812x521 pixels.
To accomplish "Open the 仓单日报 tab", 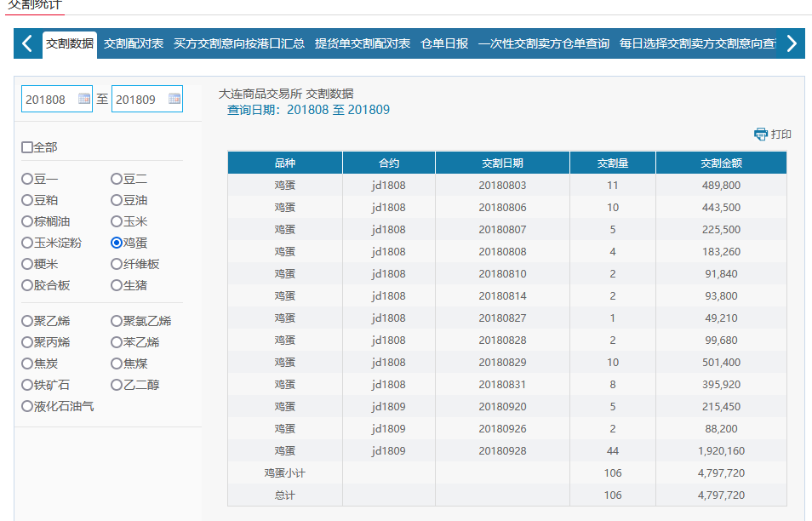I will [x=444, y=43].
